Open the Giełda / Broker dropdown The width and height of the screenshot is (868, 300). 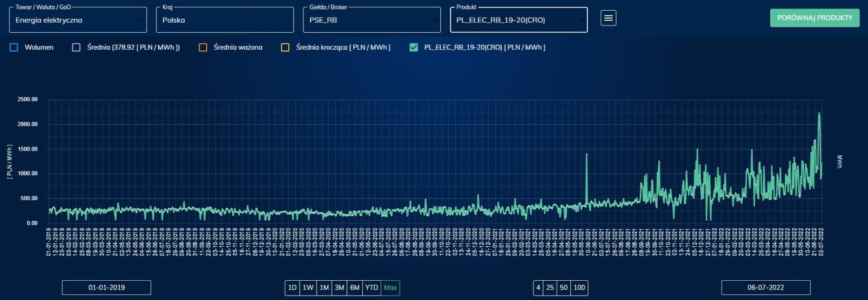372,20
